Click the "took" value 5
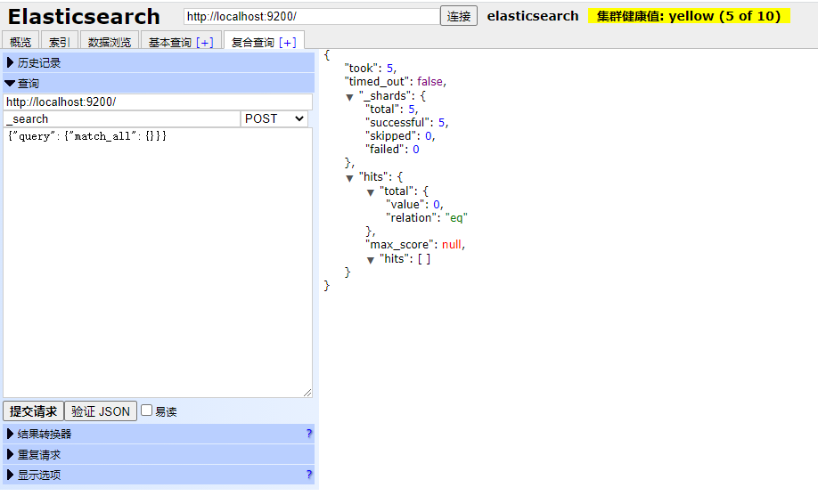Image resolution: width=818 pixels, height=504 pixels. click(x=389, y=69)
